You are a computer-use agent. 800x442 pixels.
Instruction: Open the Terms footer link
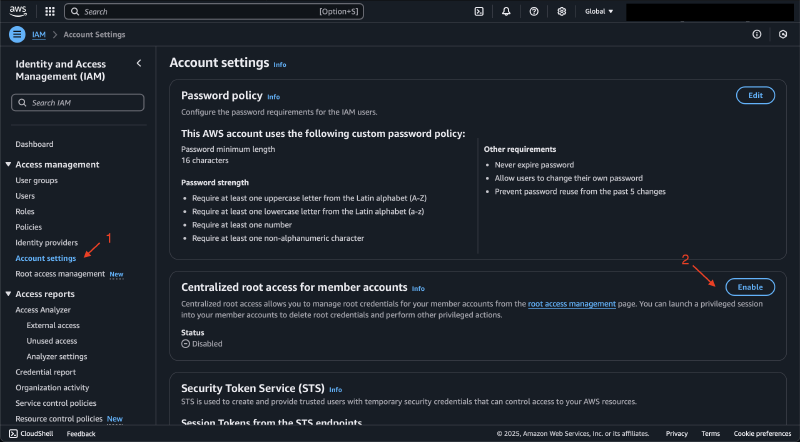[x=710, y=434]
